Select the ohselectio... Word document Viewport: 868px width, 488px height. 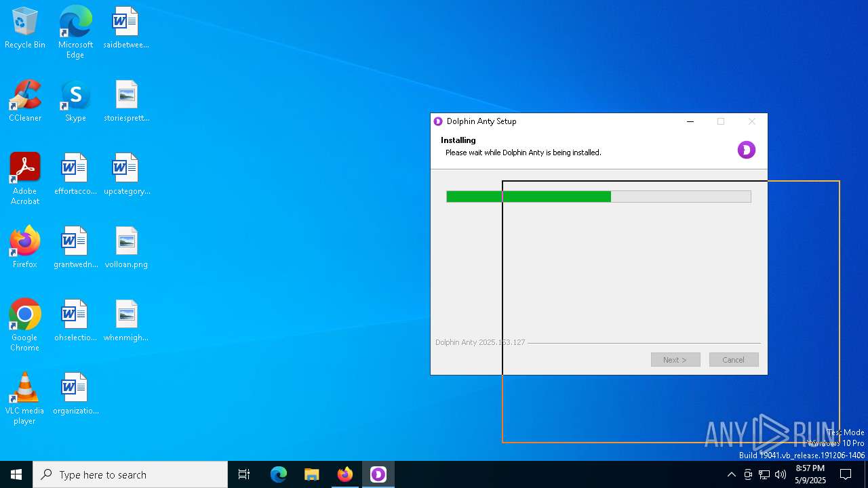coord(75,321)
